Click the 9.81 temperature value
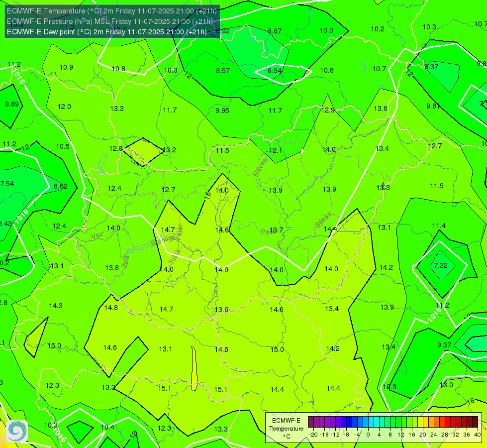 tap(433, 106)
